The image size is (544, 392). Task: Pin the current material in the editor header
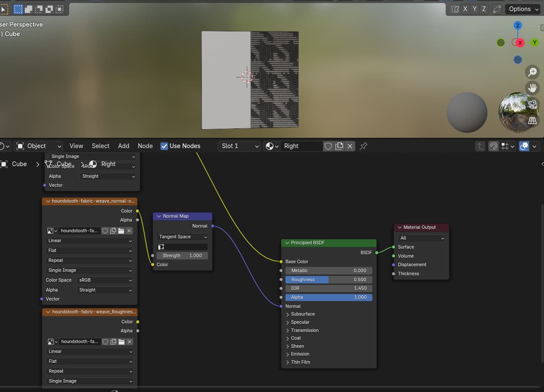pos(363,146)
